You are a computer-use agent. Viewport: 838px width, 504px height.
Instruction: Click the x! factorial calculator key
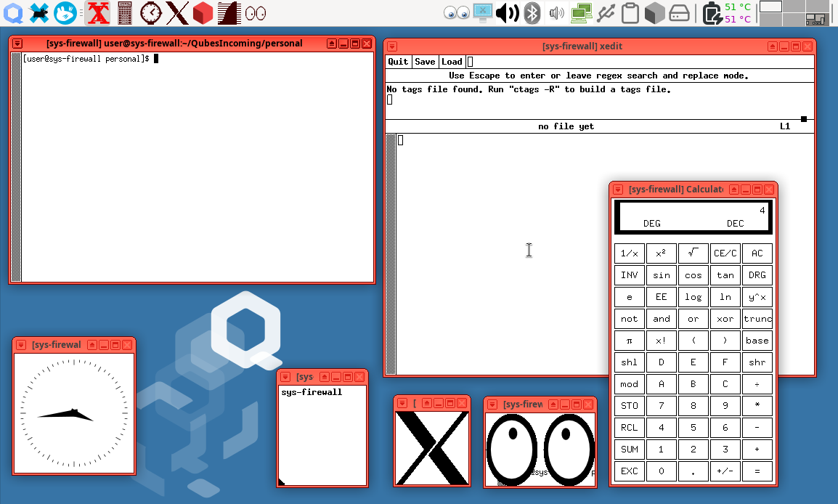(x=661, y=341)
